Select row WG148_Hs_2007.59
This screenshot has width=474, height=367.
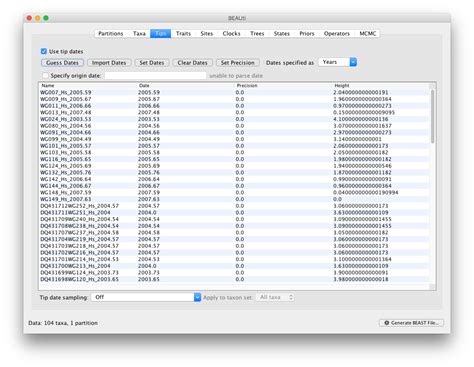(234, 192)
